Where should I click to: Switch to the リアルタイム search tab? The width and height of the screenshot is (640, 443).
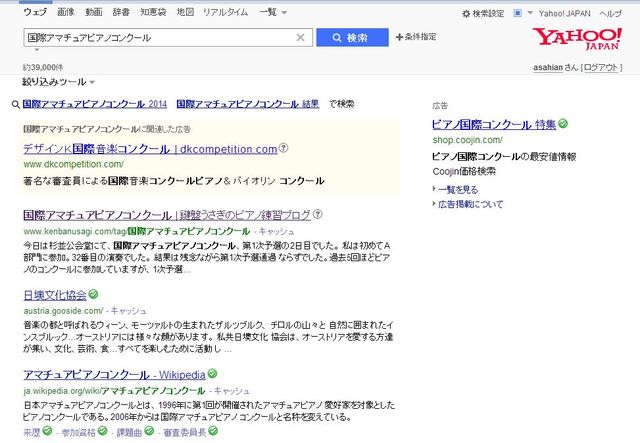(x=225, y=12)
